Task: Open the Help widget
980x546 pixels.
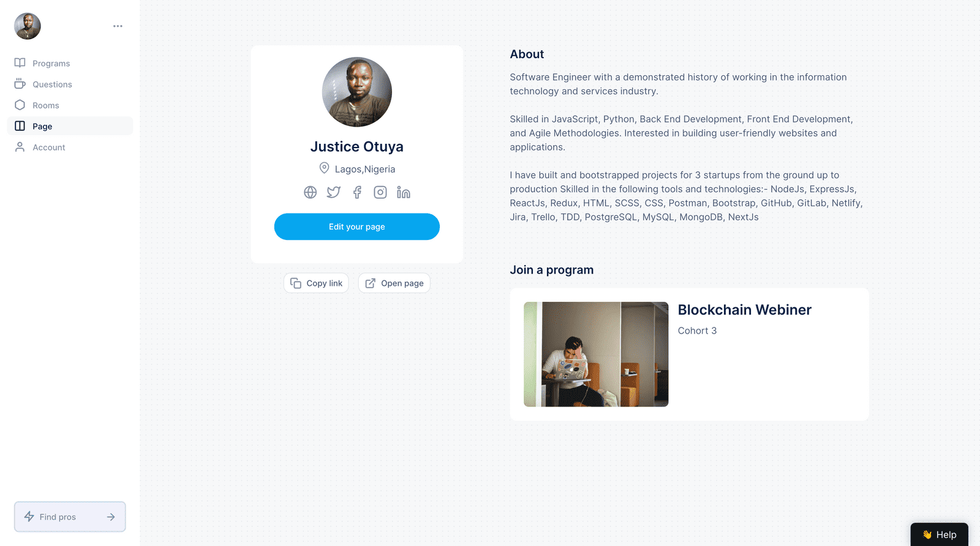Action: click(x=939, y=534)
